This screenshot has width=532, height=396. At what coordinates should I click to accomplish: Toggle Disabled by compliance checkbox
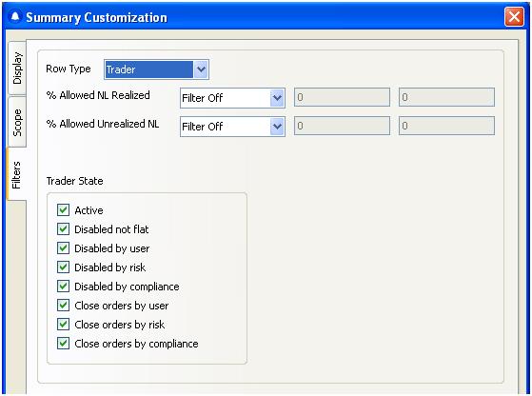coord(63,287)
